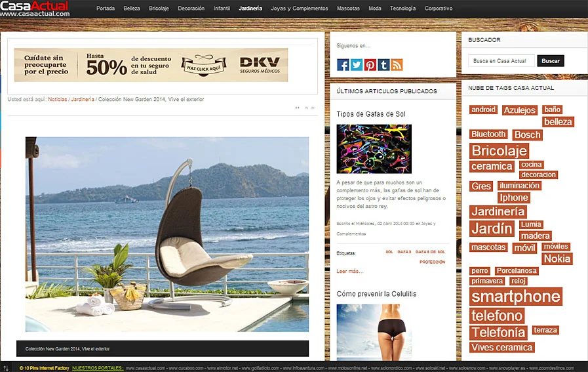This screenshot has width=588, height=372.
Task: Click the colorful sunglasses thumbnail
Action: tap(374, 149)
